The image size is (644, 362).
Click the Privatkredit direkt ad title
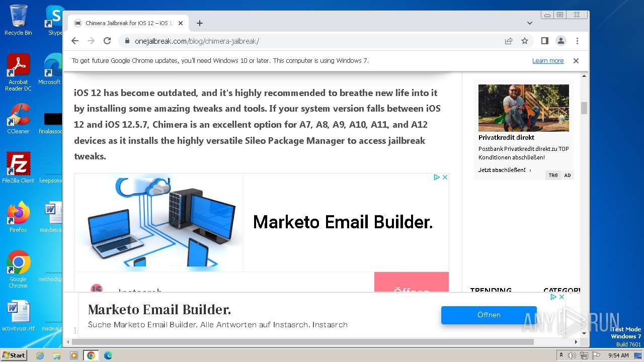point(506,137)
